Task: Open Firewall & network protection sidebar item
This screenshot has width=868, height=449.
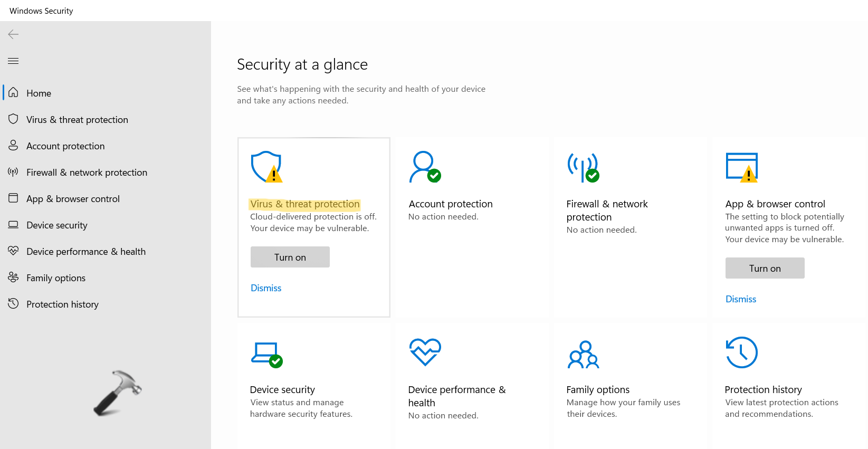Action: pos(87,173)
